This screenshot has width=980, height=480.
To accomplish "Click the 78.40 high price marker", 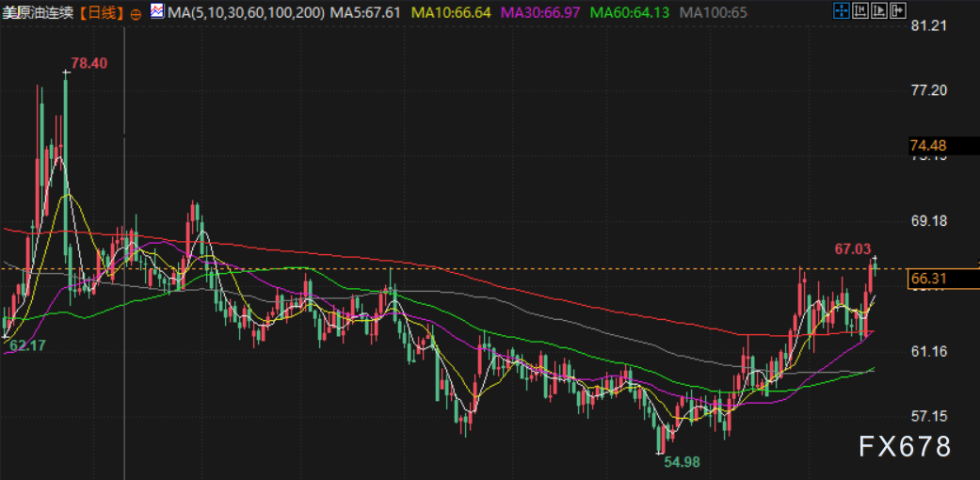I will [89, 63].
